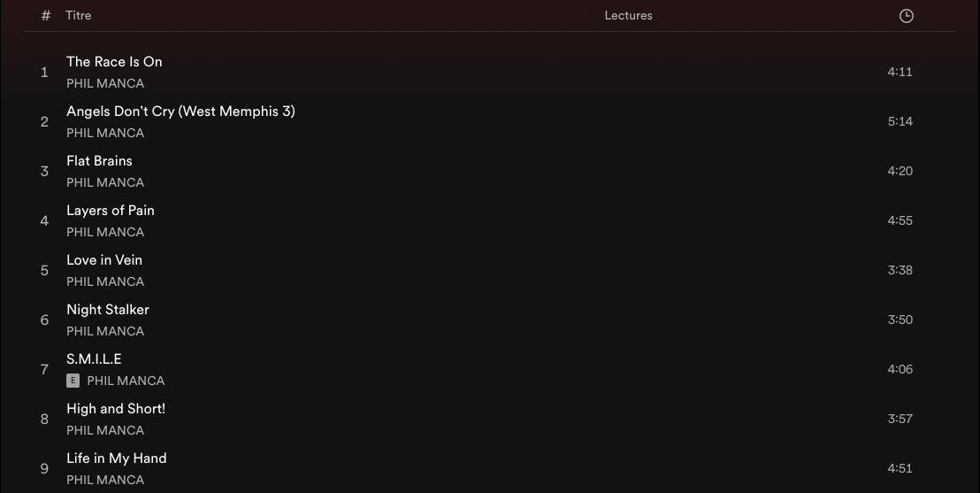Image resolution: width=980 pixels, height=493 pixels.
Task: Click Life in My Hand title
Action: 116,458
